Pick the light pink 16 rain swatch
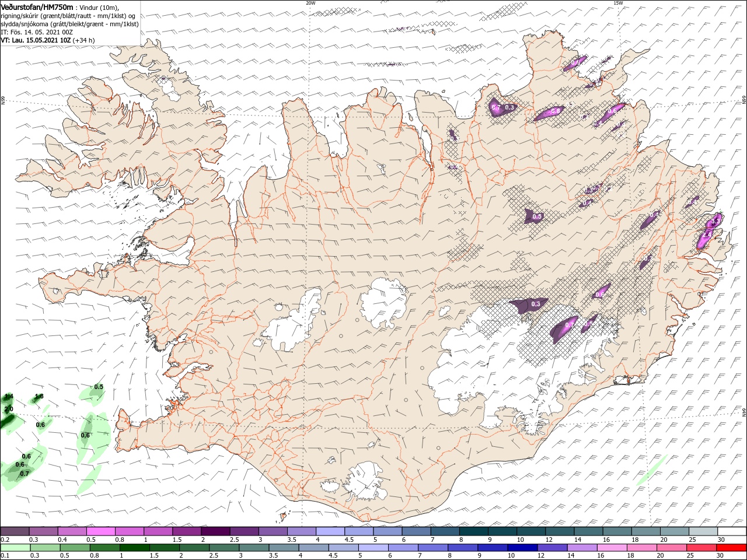 (612, 548)
